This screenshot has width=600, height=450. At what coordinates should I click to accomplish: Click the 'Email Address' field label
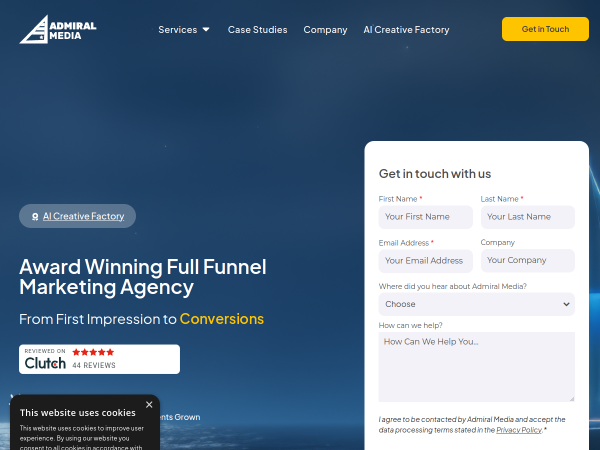coord(404,243)
